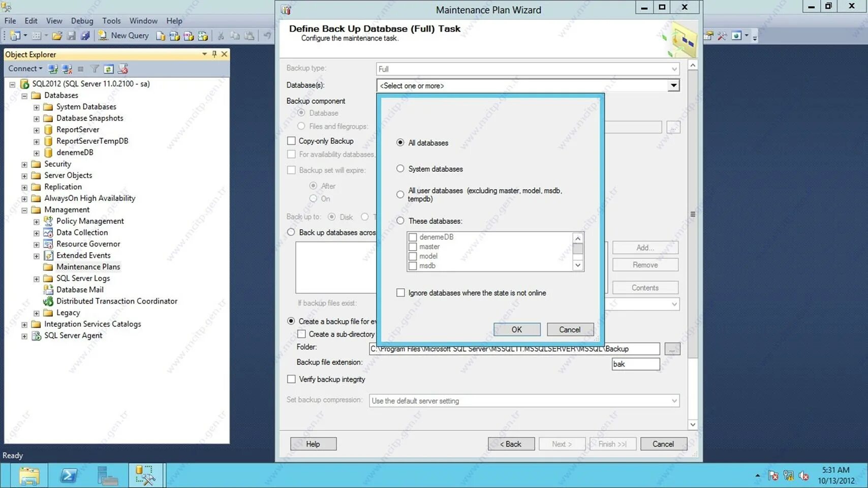Open the Object Explorer window position dropdown
The height and width of the screenshot is (488, 868).
point(204,54)
